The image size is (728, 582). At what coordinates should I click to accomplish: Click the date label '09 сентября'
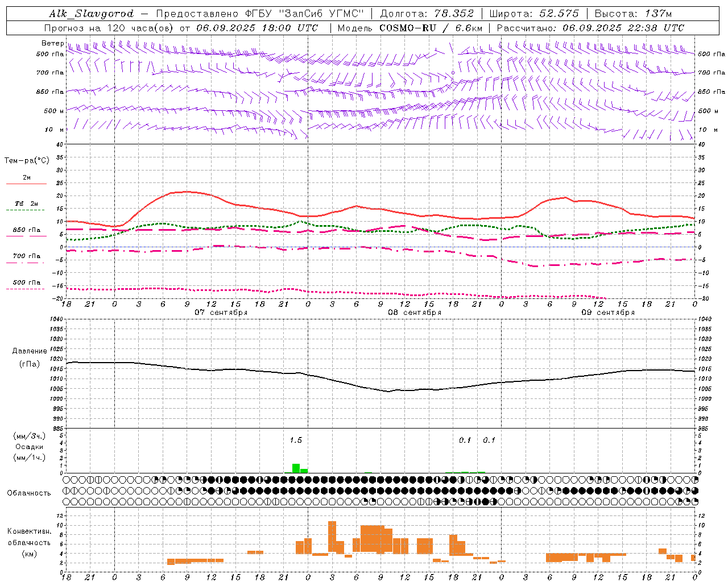pyautogui.click(x=608, y=313)
